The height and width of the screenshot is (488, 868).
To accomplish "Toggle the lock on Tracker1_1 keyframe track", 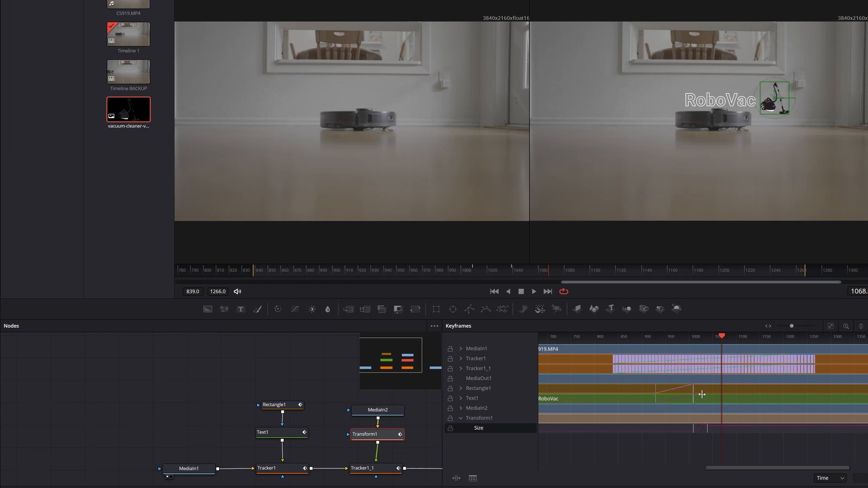I will point(450,369).
